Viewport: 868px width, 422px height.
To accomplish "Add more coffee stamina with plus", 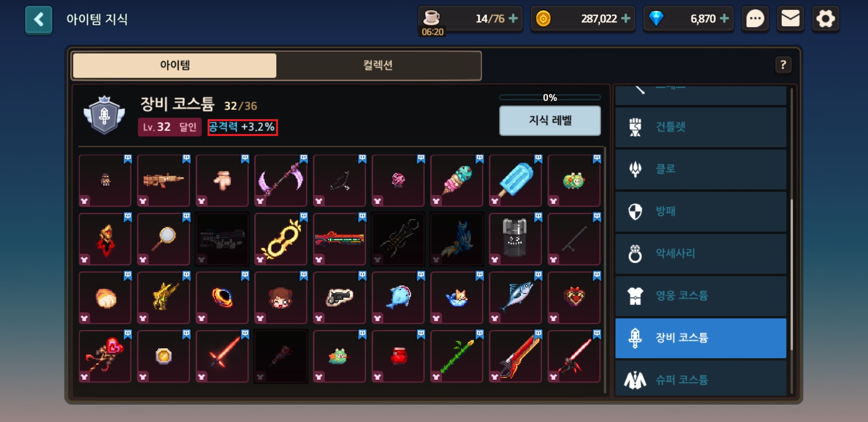I will 513,18.
